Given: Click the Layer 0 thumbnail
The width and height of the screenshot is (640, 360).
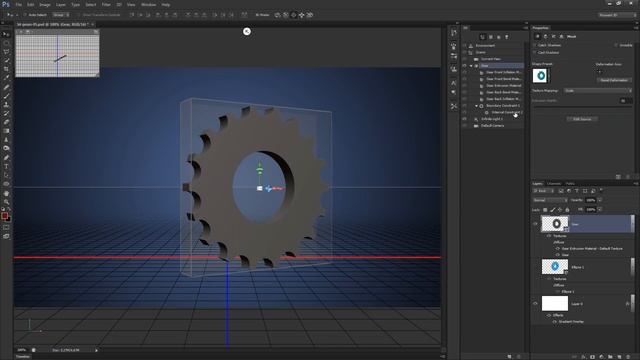Looking at the screenshot, I should click(555, 303).
